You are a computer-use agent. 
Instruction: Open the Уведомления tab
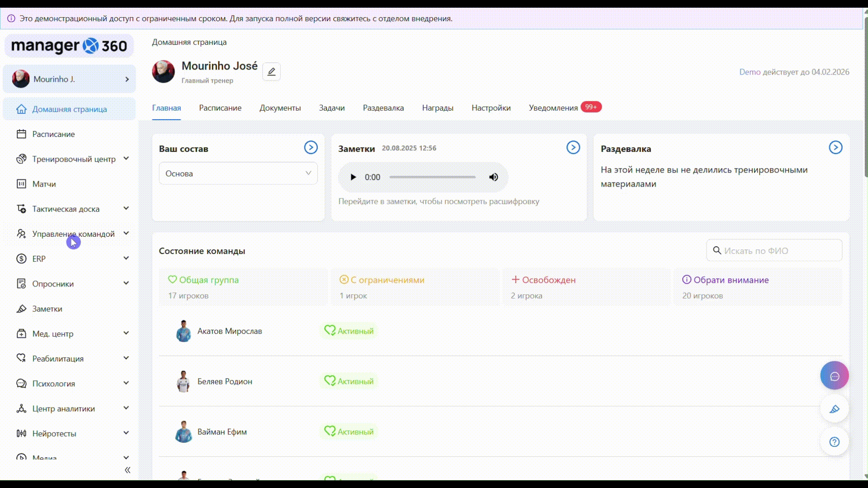tap(553, 108)
